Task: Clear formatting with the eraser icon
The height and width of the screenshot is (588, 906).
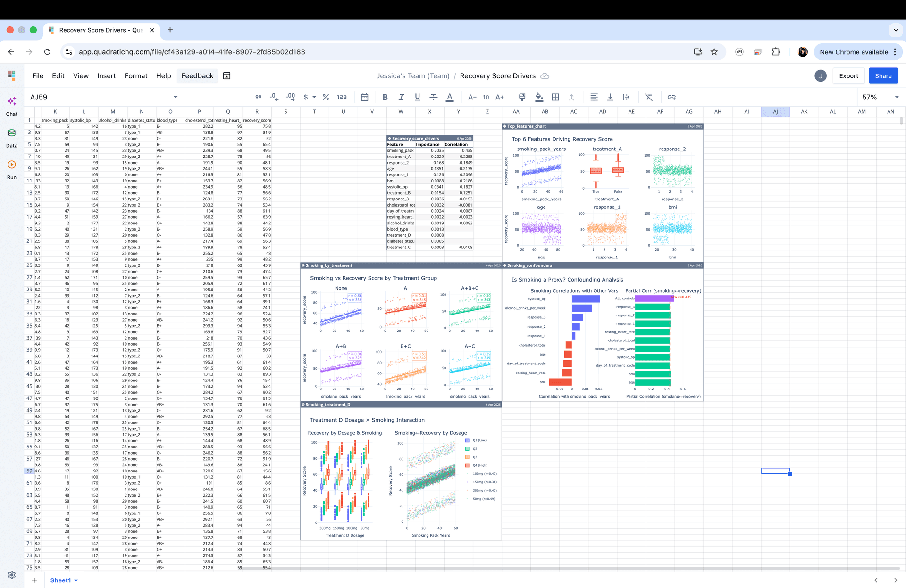Action: [649, 97]
